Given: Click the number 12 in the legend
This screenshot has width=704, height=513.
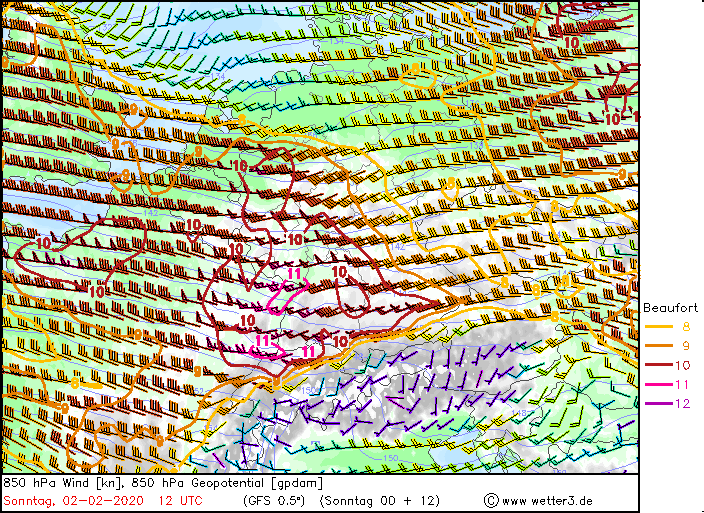Looking at the screenshot, I should click(x=683, y=403).
